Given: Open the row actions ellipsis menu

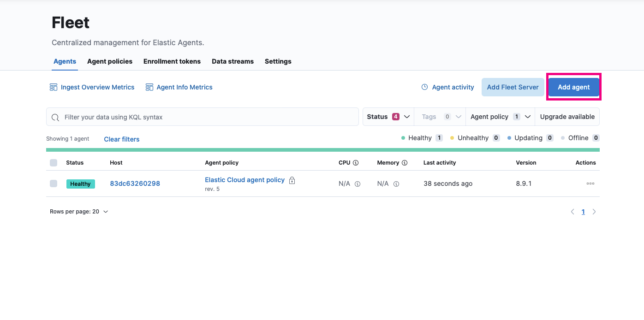Looking at the screenshot, I should [x=590, y=184].
